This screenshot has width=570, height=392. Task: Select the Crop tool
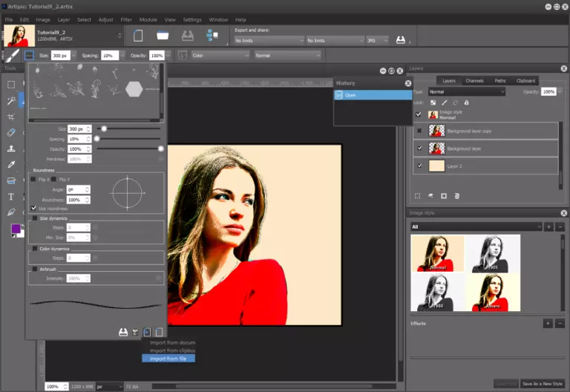point(11,117)
